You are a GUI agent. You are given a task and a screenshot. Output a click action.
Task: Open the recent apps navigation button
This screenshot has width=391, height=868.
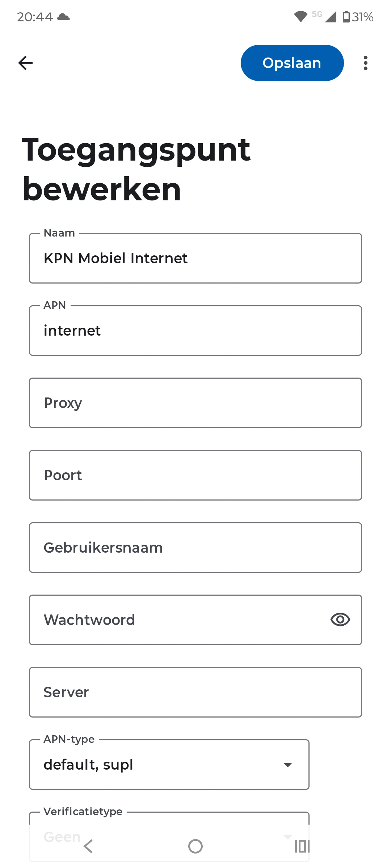[x=302, y=846]
